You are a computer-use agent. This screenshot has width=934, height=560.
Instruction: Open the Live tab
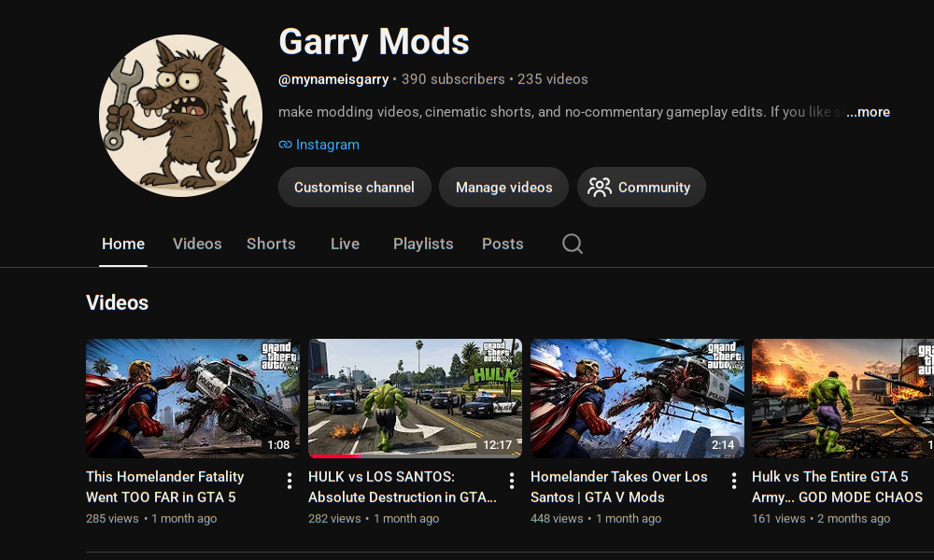[x=345, y=244]
